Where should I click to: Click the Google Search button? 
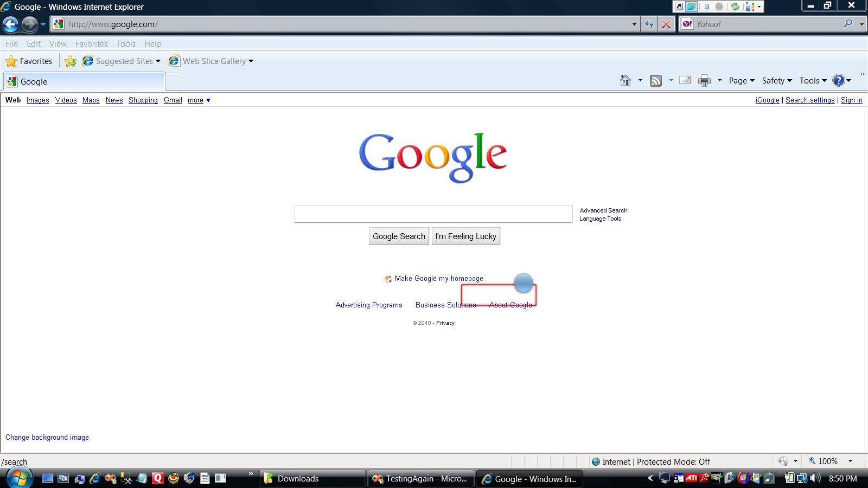pyautogui.click(x=399, y=236)
